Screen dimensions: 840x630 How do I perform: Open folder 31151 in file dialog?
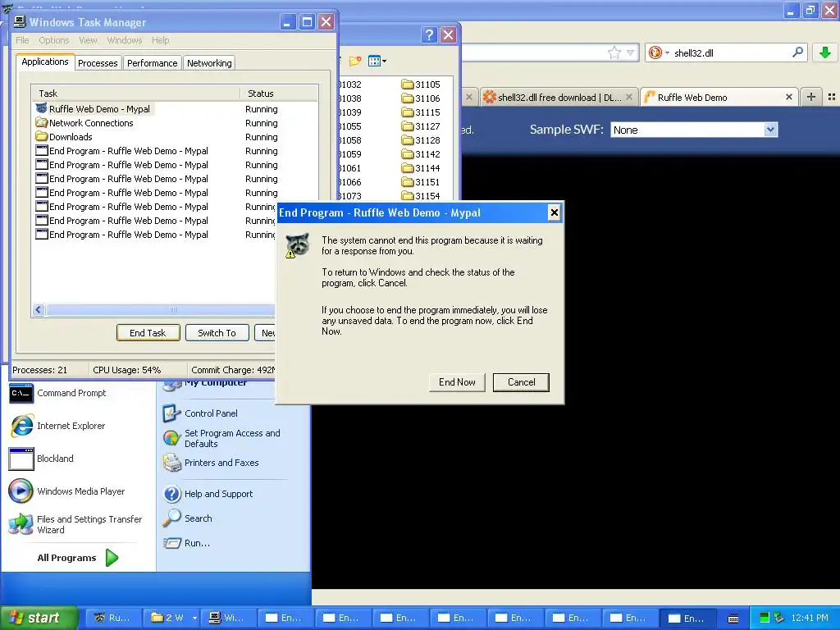[x=421, y=181]
